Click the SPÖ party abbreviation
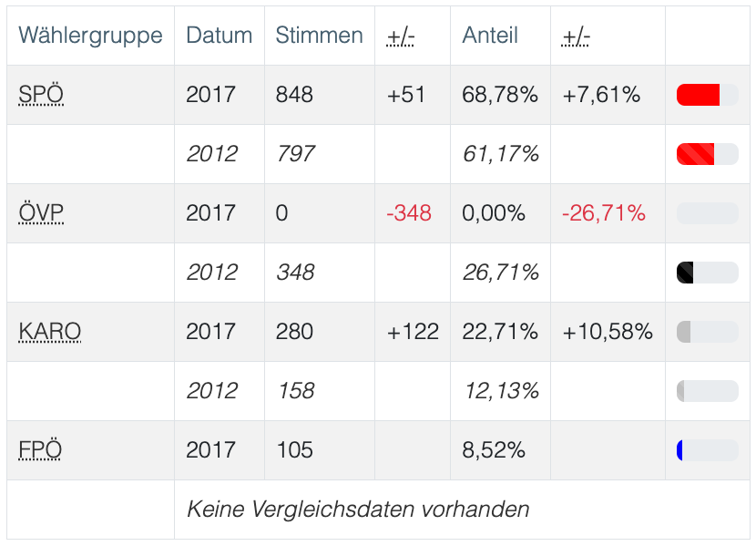The image size is (756, 546). click(x=41, y=95)
